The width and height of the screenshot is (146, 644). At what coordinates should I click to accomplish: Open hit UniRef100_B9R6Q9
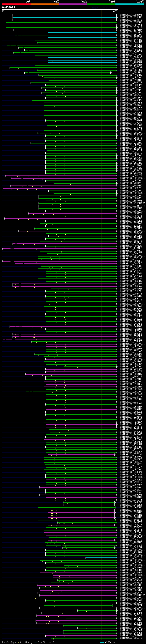point(131,75)
